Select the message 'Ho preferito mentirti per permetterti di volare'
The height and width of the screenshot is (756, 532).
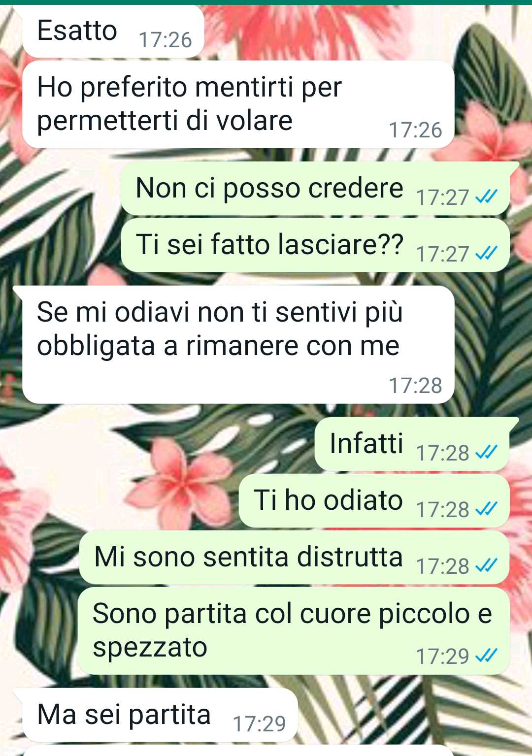tap(238, 105)
